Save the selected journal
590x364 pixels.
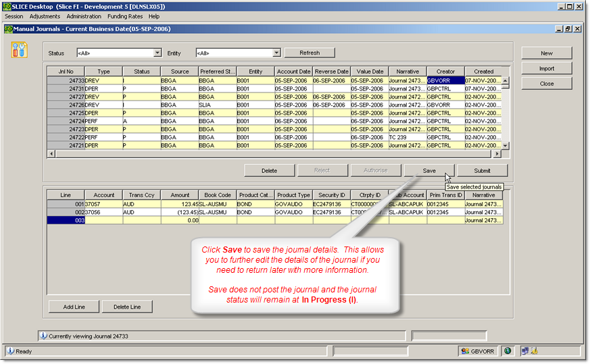429,171
